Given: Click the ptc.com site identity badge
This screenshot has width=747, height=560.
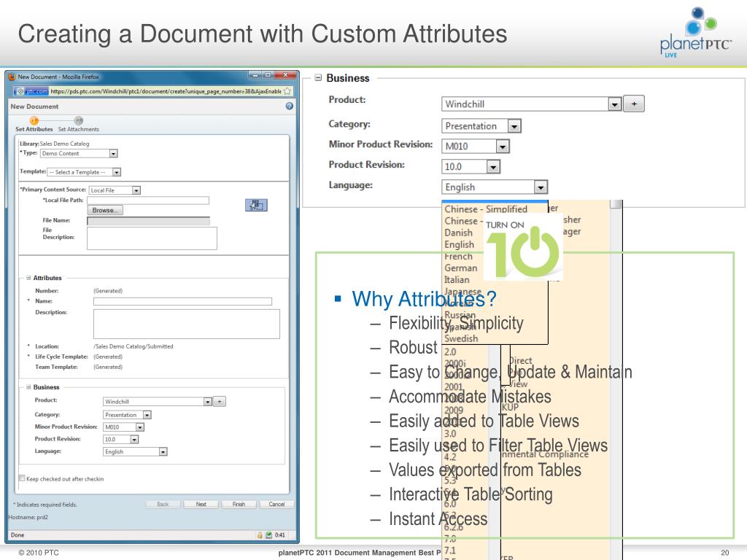Looking at the screenshot, I should click(32, 91).
